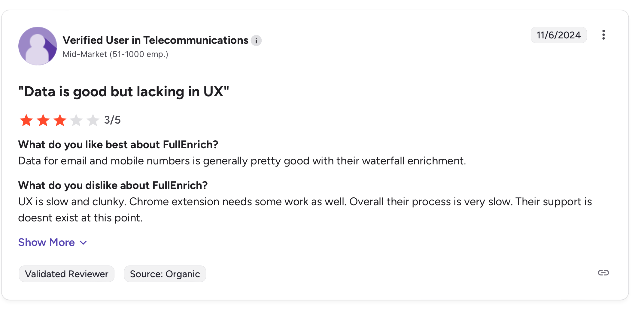644x309 pixels.
Task: Click the second red star
Action: (x=43, y=120)
